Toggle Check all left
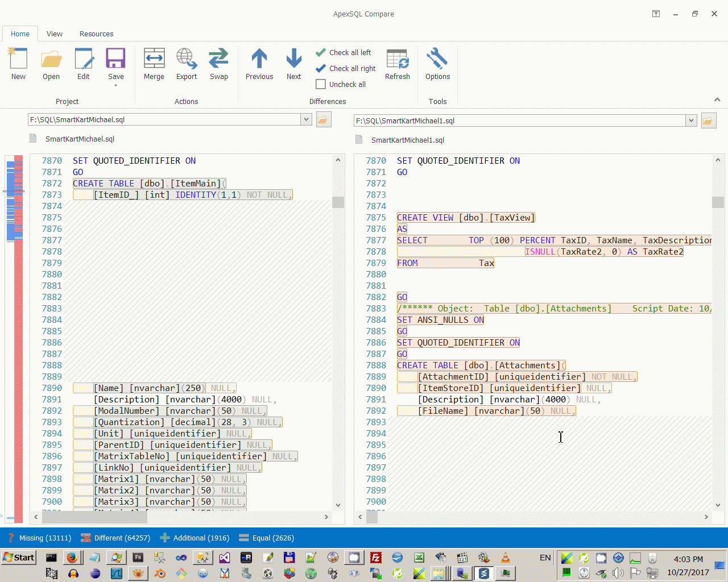Screen dimensions: 728x582 (x=344, y=52)
